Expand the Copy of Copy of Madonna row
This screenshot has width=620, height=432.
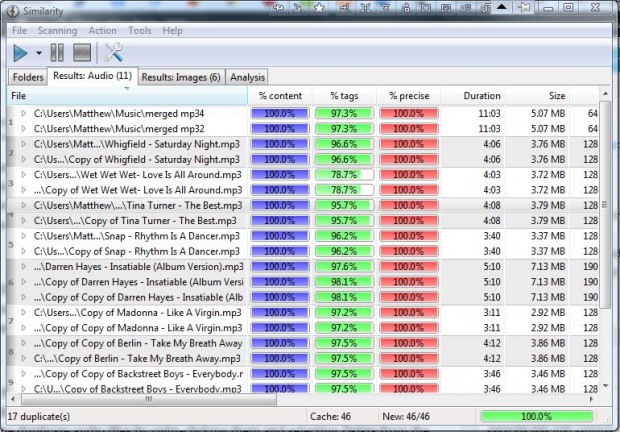(23, 328)
